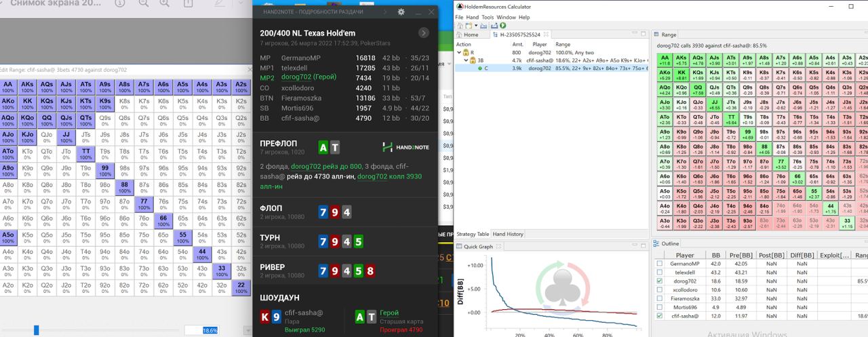868x337 pixels.
Task: Toggle the Mortis696 checkbox in Outline
Action: [x=659, y=307]
